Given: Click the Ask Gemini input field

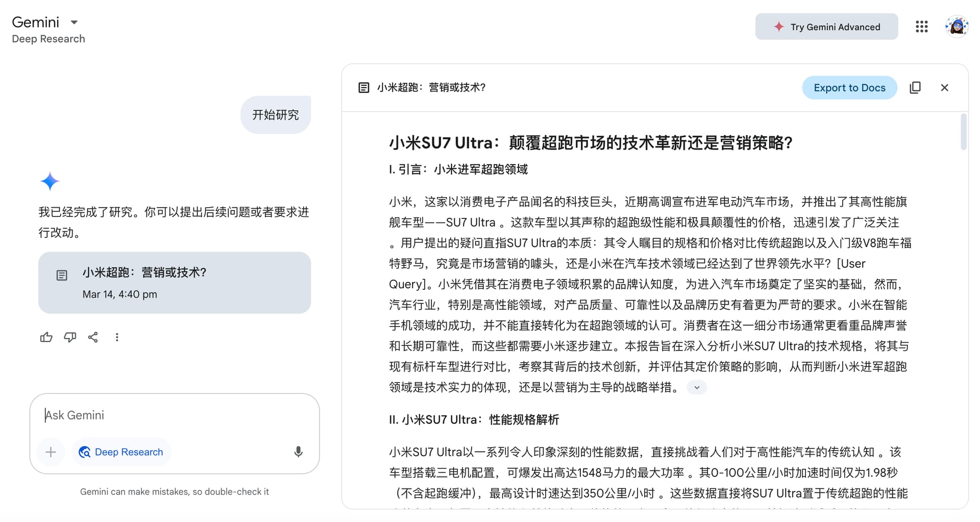Looking at the screenshot, I should [x=175, y=415].
